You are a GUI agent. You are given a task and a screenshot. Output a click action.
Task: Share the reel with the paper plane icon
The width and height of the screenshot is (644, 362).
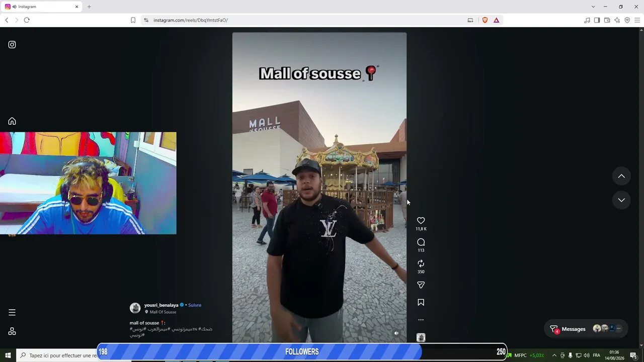(421, 285)
